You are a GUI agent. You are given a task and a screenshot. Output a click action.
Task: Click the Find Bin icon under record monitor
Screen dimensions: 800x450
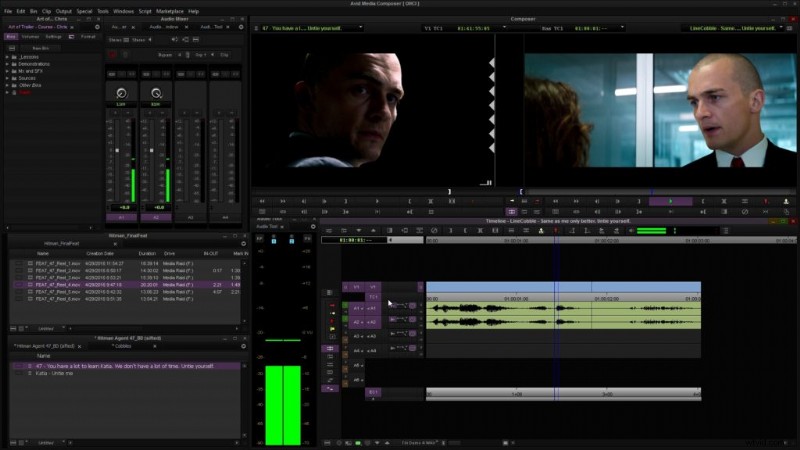(786, 201)
